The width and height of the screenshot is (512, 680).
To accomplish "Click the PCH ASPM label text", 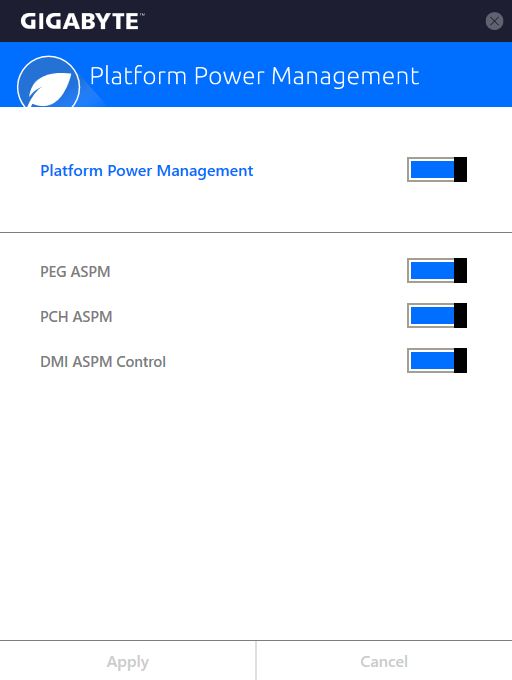I will [76, 317].
